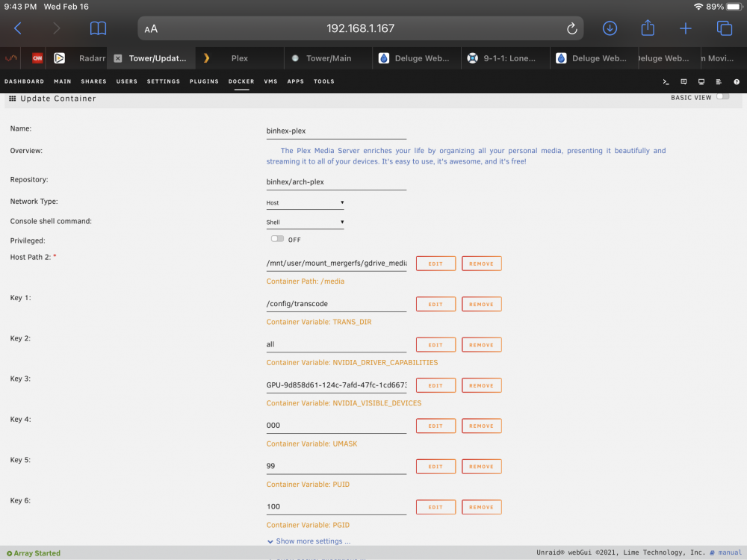
Task: Click the Repository field binhex/arch-plex
Action: [x=336, y=182]
